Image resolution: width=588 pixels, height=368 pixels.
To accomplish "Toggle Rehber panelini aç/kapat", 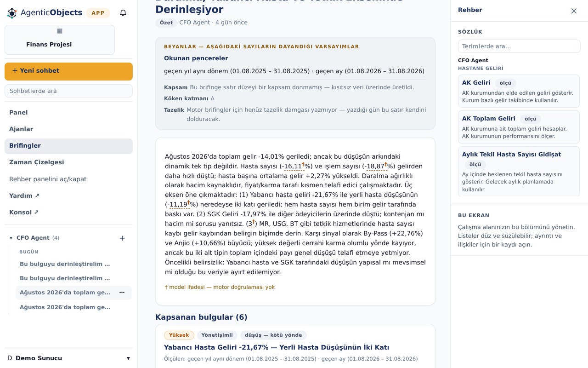I will click(x=68, y=179).
